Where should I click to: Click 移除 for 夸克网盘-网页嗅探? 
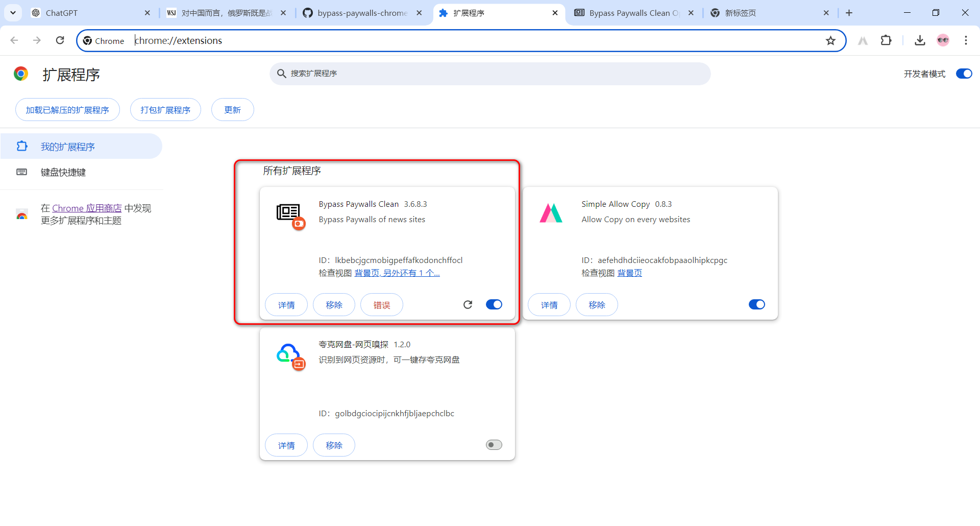[x=334, y=445]
